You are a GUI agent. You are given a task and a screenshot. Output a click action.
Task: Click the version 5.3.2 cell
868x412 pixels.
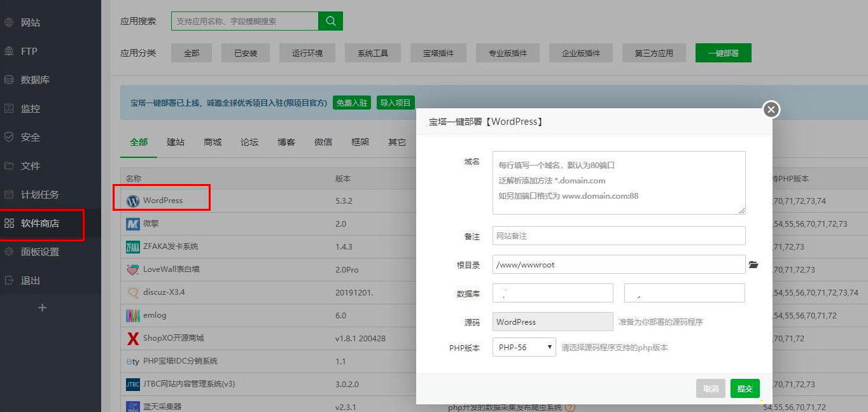point(344,201)
